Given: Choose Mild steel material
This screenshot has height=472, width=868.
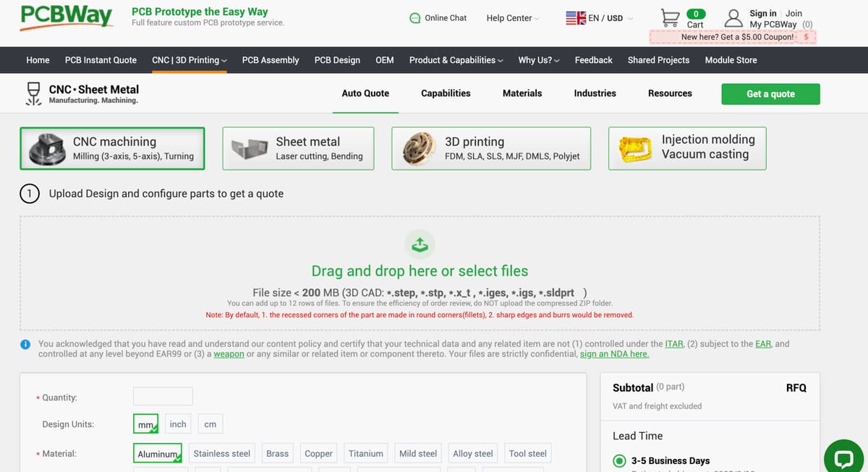Looking at the screenshot, I should pos(418,453).
